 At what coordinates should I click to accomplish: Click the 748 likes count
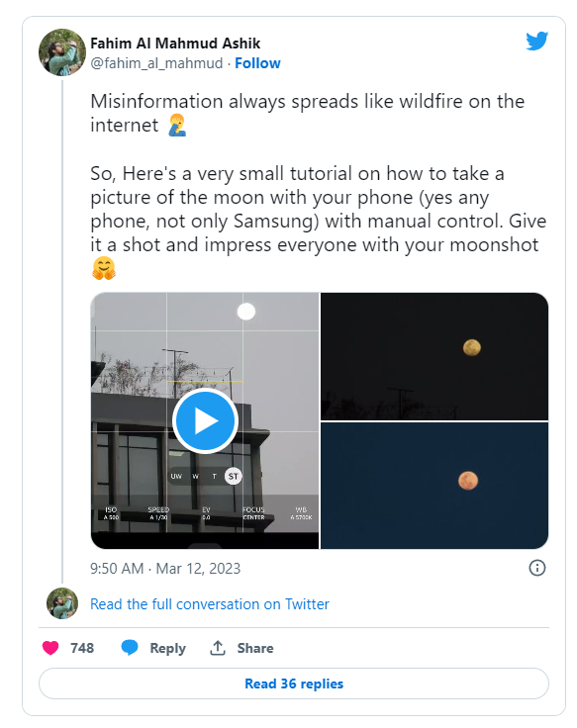[82, 648]
